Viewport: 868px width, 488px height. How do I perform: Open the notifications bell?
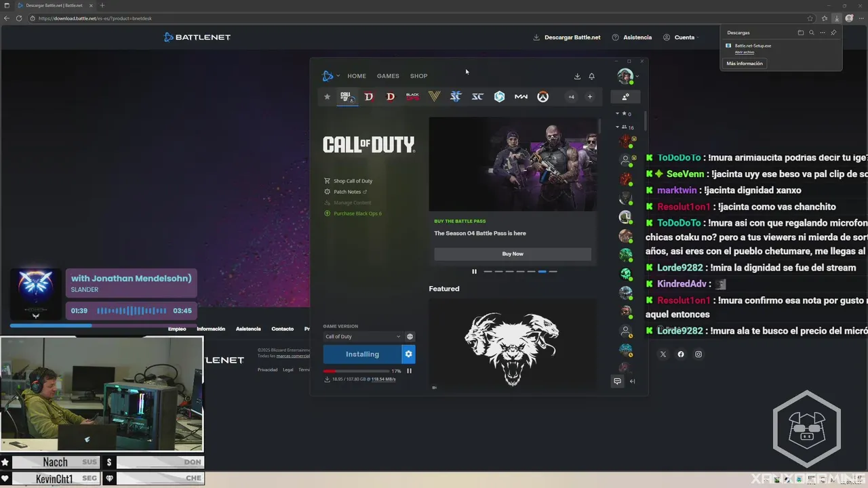(591, 77)
